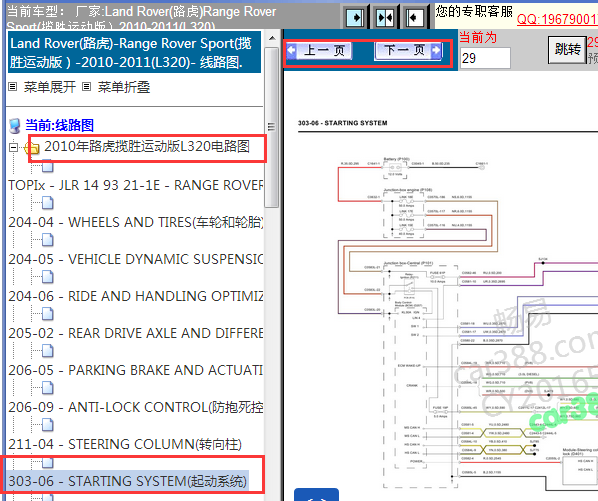Screen dimensions: 598x501
Task: Click the 303-06 - STARTING SYSTEM diagram heading
Action: click(342, 123)
